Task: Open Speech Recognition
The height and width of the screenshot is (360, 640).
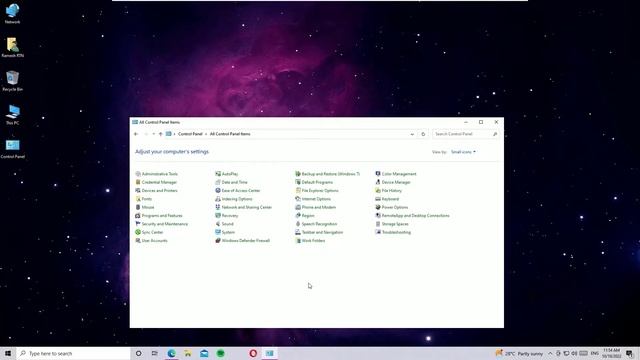Action: (316, 224)
